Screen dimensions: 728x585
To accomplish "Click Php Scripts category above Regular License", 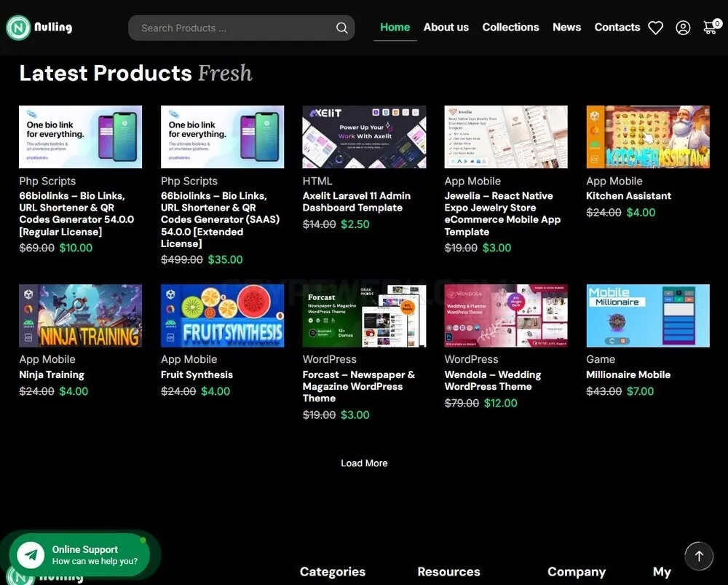I will 47,181.
